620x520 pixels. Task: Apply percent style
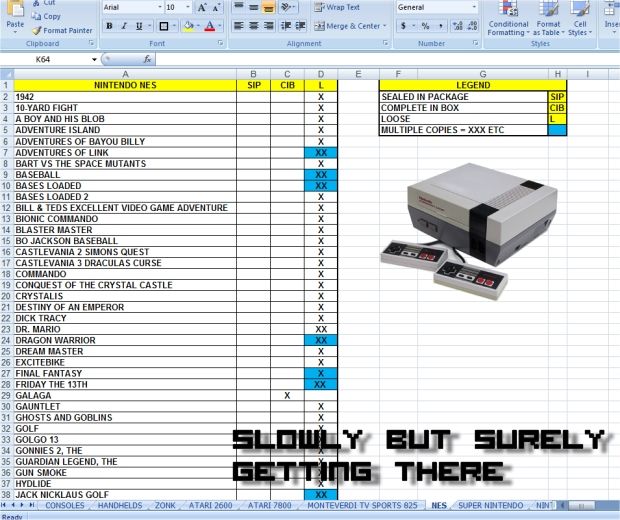425,26
